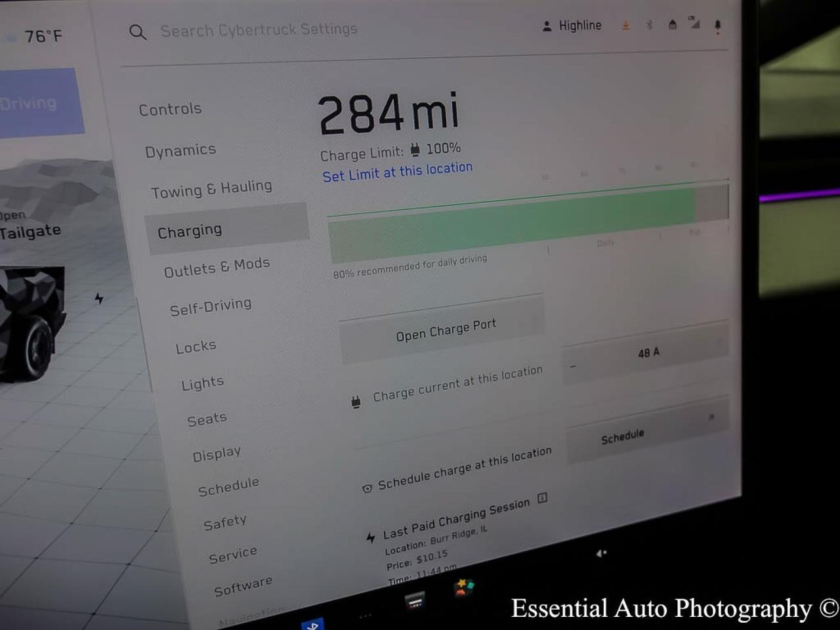Tap the 76°F temperature display
840x630 pixels.
click(43, 36)
